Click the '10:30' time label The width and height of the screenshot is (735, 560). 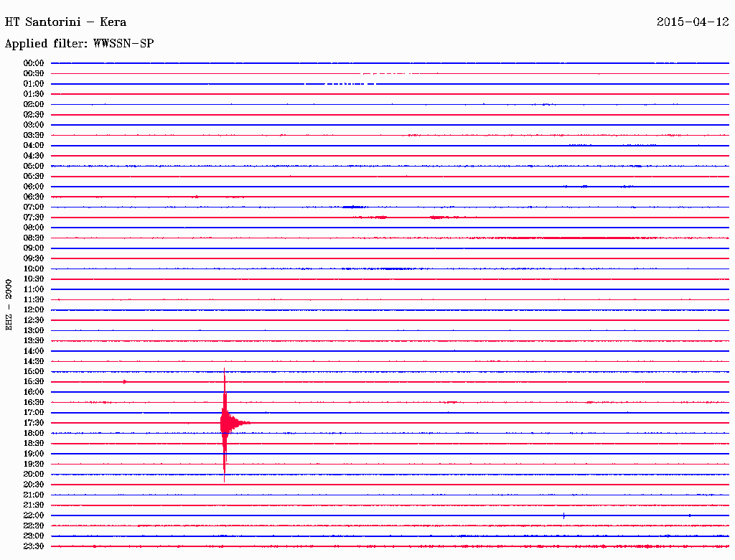34,279
